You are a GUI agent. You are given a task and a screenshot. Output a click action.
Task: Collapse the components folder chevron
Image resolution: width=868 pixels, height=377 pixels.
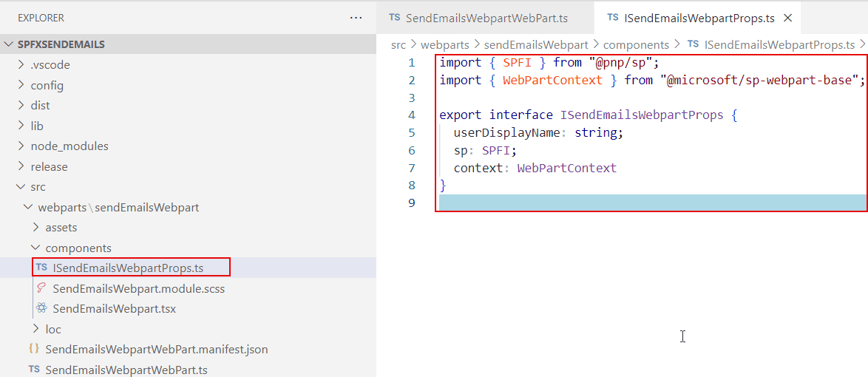coord(36,248)
